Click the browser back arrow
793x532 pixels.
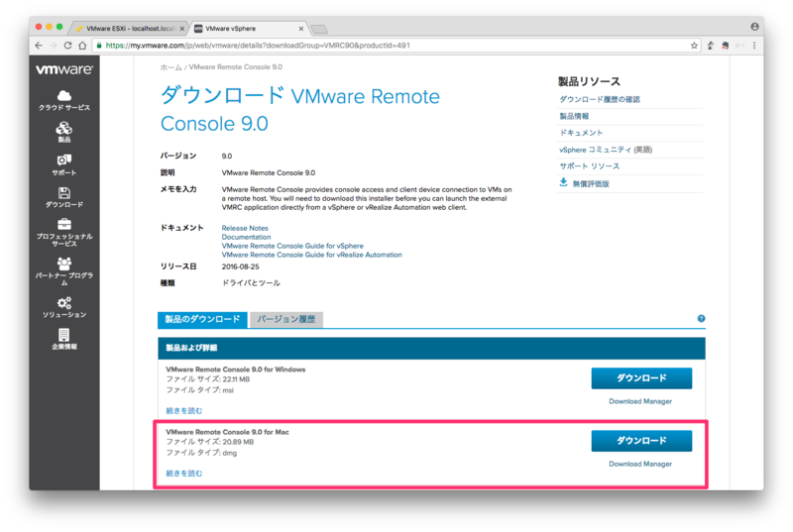(39, 46)
